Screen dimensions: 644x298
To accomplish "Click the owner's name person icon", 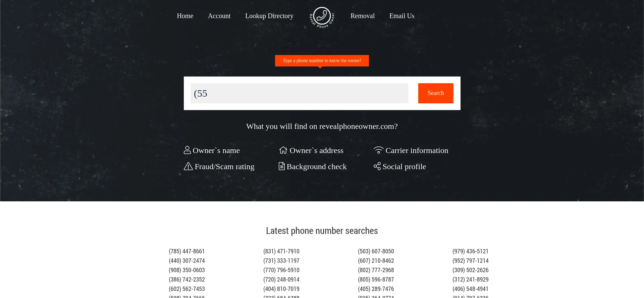I will point(187,150).
